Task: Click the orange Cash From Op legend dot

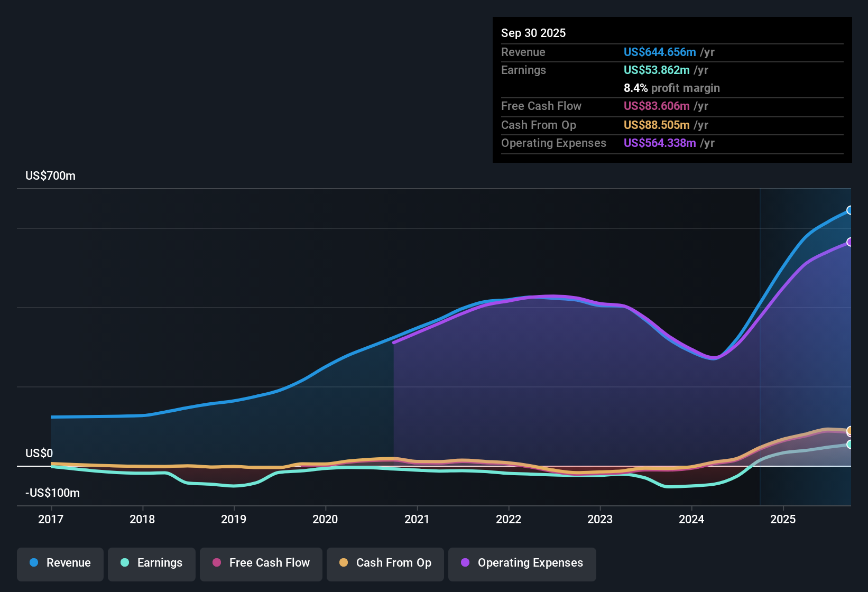Action: click(x=344, y=563)
